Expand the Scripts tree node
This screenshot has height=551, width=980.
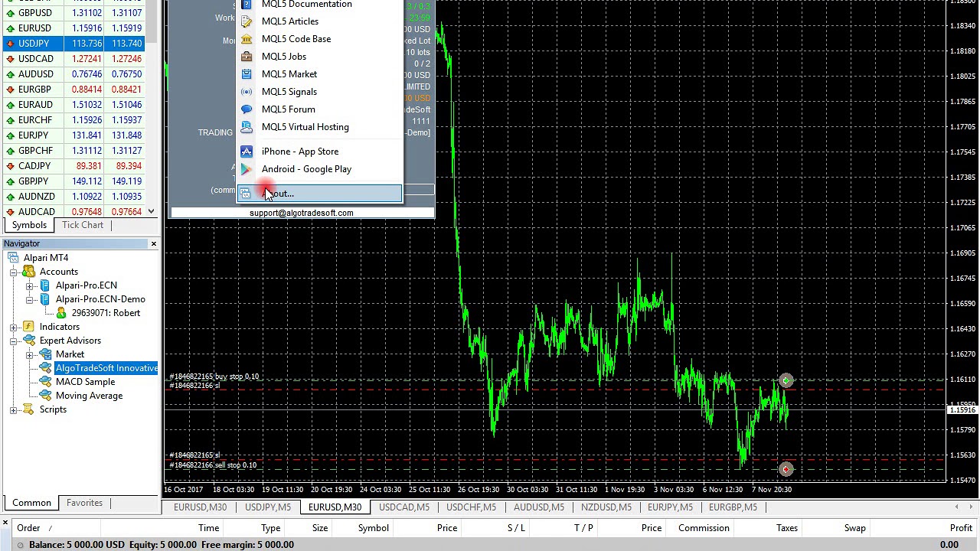[x=14, y=409]
